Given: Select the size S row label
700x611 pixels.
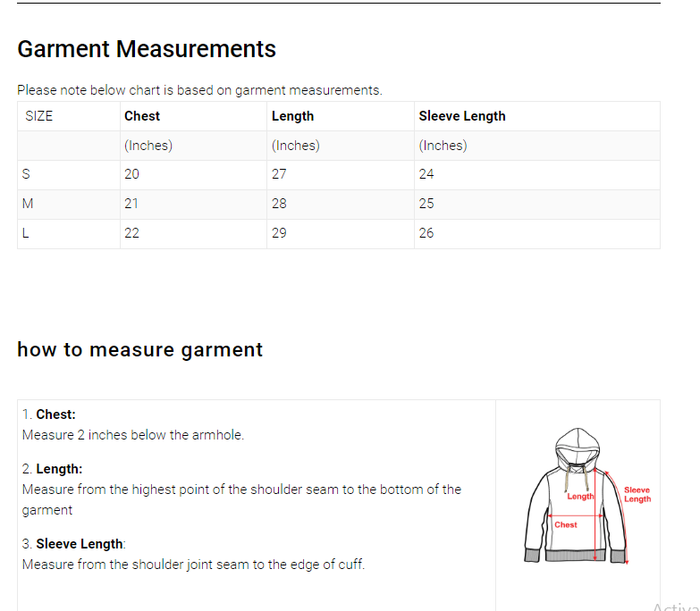Looking at the screenshot, I should pyautogui.click(x=26, y=174).
